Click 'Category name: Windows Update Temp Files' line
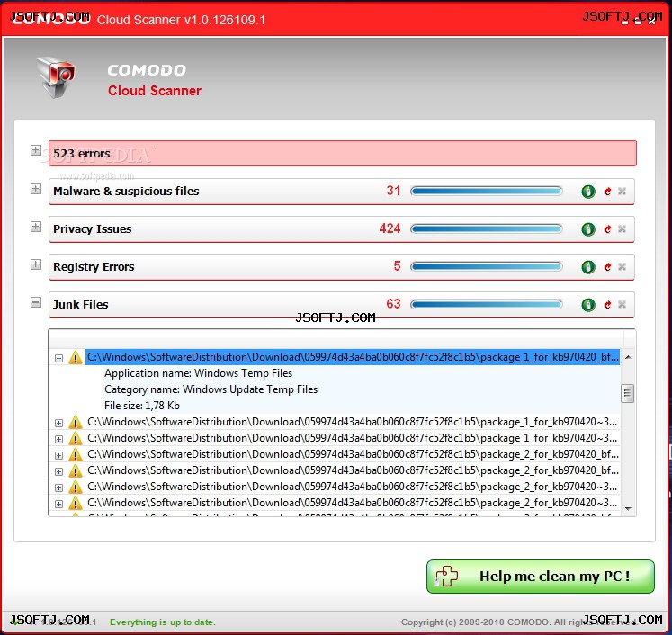Image resolution: width=672 pixels, height=635 pixels. coord(211,389)
